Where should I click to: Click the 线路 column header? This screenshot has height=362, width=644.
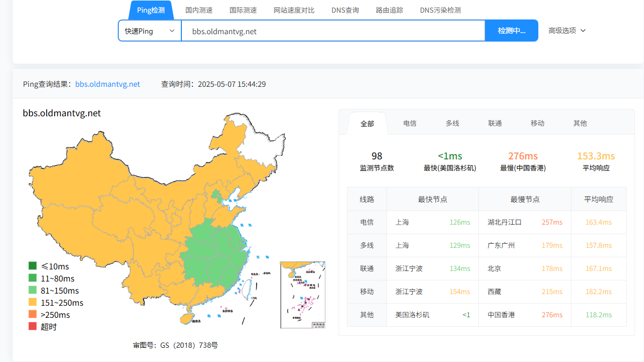(x=367, y=199)
